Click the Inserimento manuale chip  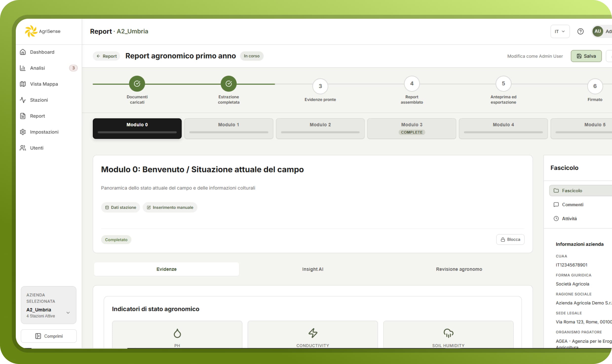(170, 207)
